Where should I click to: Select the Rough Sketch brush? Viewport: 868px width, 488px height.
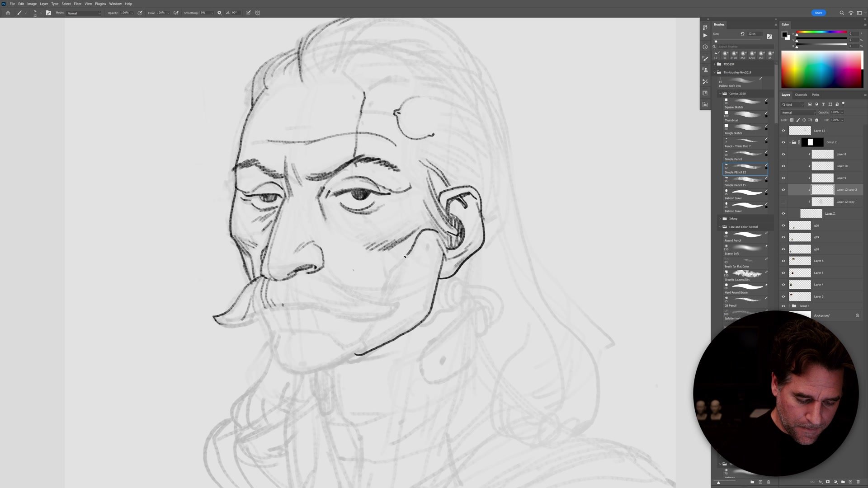pyautogui.click(x=745, y=130)
